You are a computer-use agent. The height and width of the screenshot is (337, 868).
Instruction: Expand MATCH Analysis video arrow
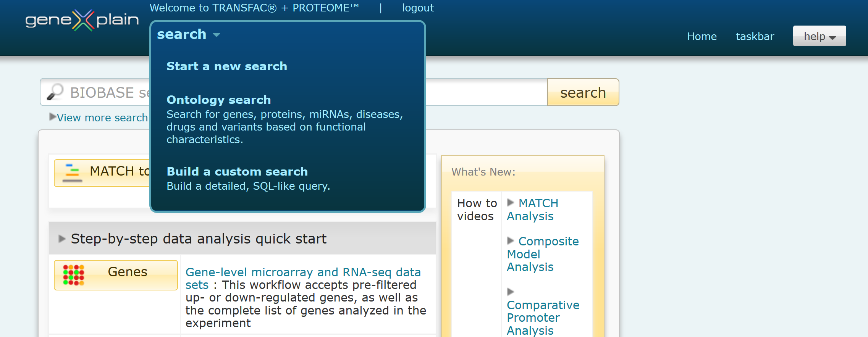511,203
